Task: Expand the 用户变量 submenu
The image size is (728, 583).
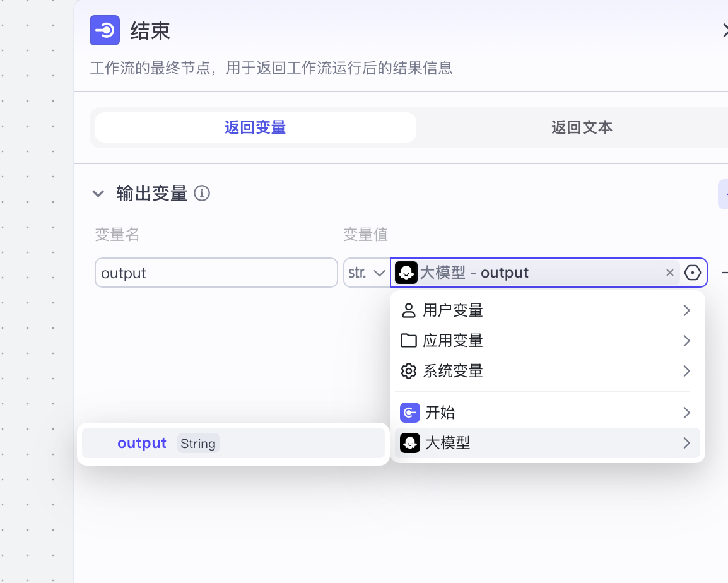Action: pyautogui.click(x=686, y=310)
